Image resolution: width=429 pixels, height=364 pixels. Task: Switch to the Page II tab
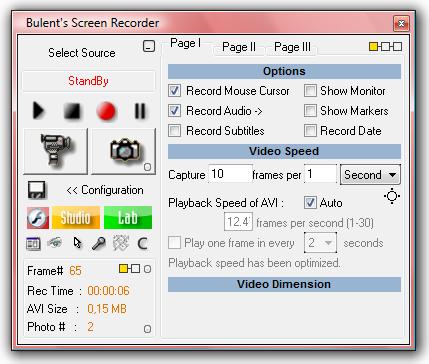coord(239,47)
